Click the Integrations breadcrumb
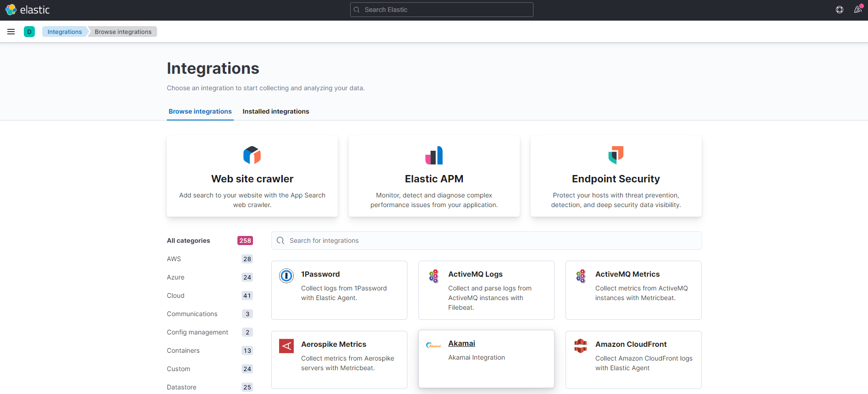The width and height of the screenshot is (868, 394). click(x=65, y=32)
